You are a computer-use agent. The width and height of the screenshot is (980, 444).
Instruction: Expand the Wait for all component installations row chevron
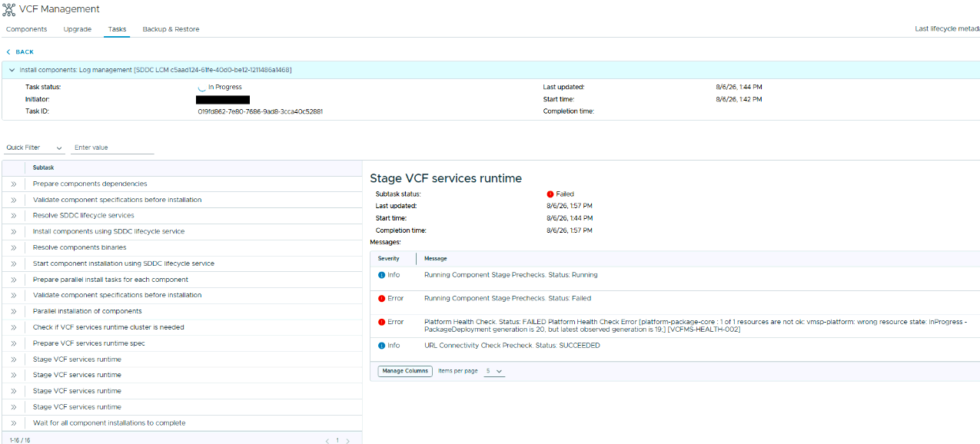[13, 423]
